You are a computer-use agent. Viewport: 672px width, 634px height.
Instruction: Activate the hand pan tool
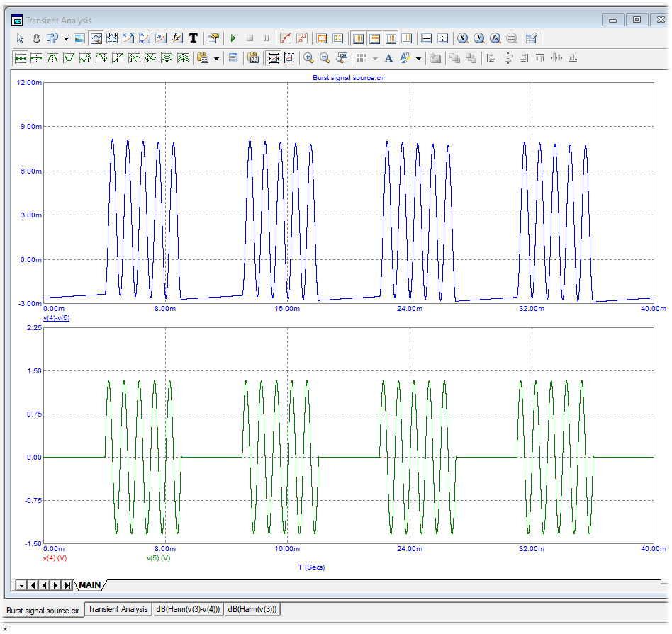point(36,38)
